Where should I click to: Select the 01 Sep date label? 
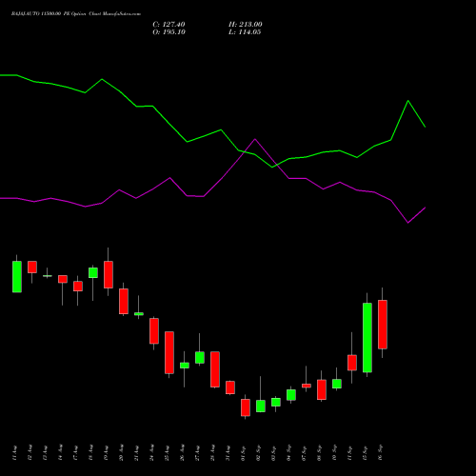tap(243, 452)
